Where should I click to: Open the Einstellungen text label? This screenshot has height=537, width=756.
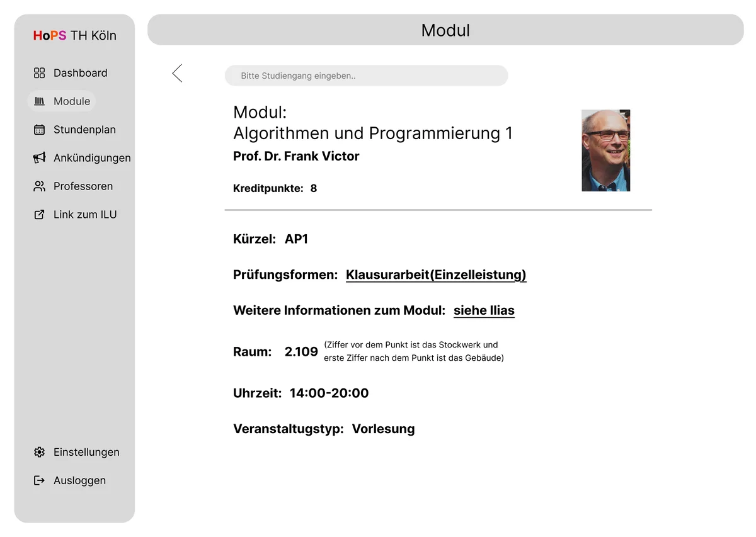pyautogui.click(x=86, y=452)
